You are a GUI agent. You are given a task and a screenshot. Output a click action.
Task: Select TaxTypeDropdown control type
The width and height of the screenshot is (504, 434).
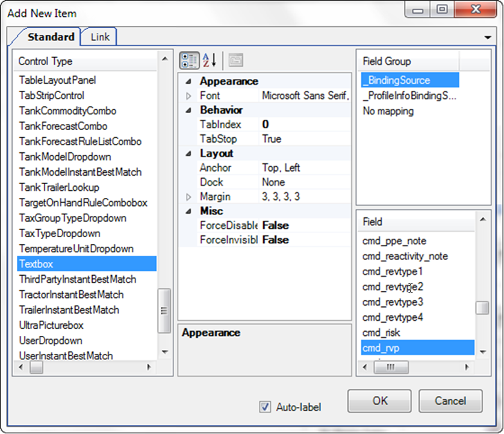(x=60, y=233)
